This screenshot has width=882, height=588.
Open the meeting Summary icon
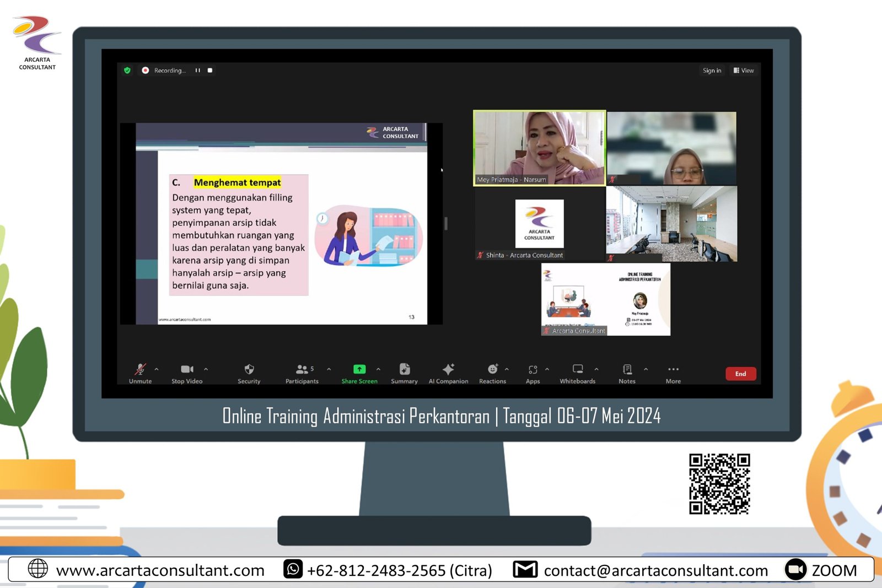[x=405, y=369]
